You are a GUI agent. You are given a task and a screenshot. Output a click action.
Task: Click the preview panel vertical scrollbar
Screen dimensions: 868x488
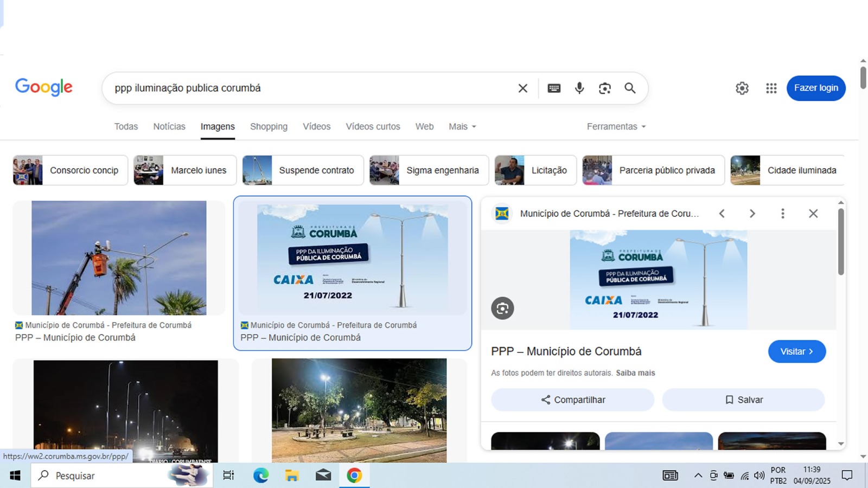point(841,242)
